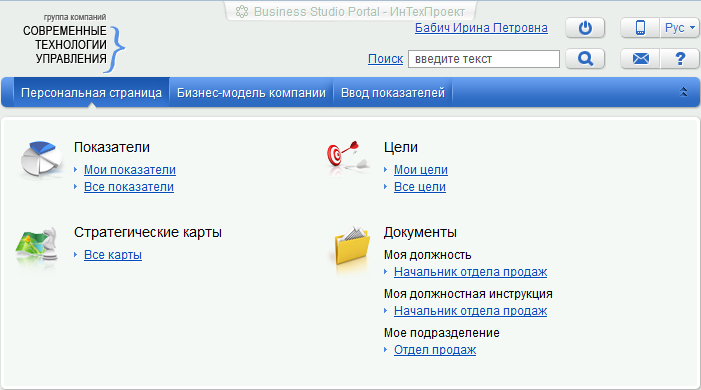Click the magnifier search button

click(x=585, y=59)
